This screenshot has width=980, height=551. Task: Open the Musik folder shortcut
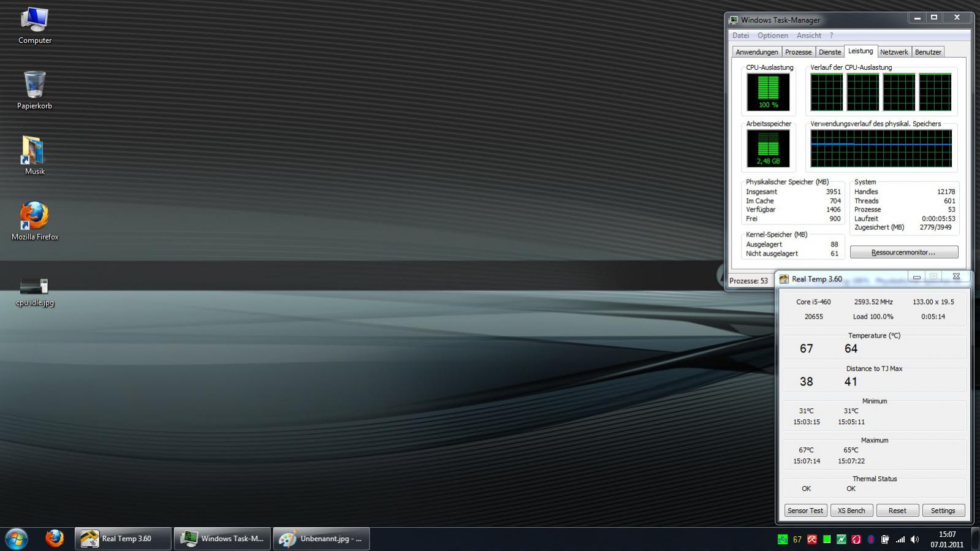tap(35, 156)
